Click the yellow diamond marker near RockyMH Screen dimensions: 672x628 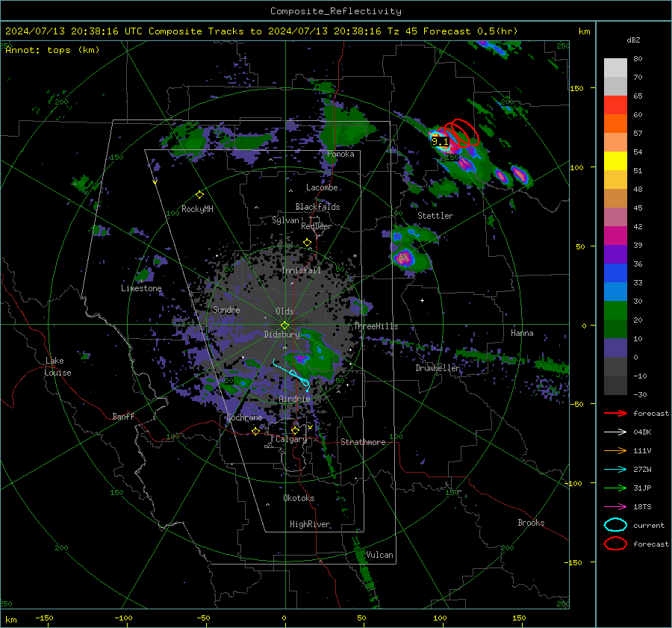(199, 195)
